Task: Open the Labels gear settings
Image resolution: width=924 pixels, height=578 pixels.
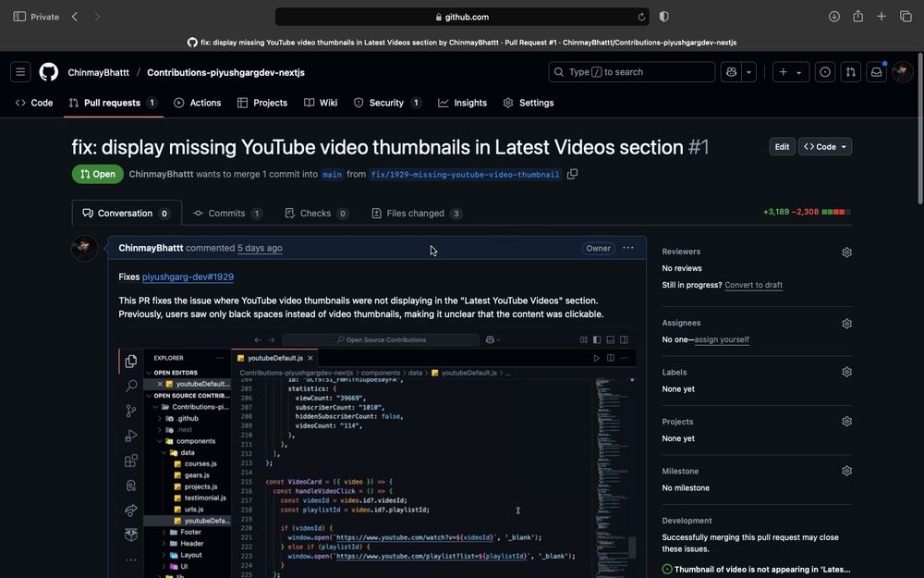Action: tap(846, 372)
